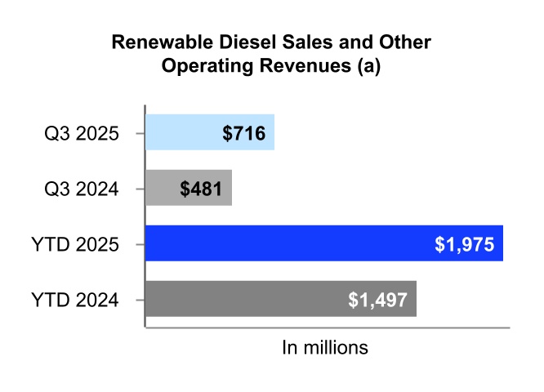Click the Q3 2024 axis category label
The width and height of the screenshot is (544, 392).
pos(82,189)
